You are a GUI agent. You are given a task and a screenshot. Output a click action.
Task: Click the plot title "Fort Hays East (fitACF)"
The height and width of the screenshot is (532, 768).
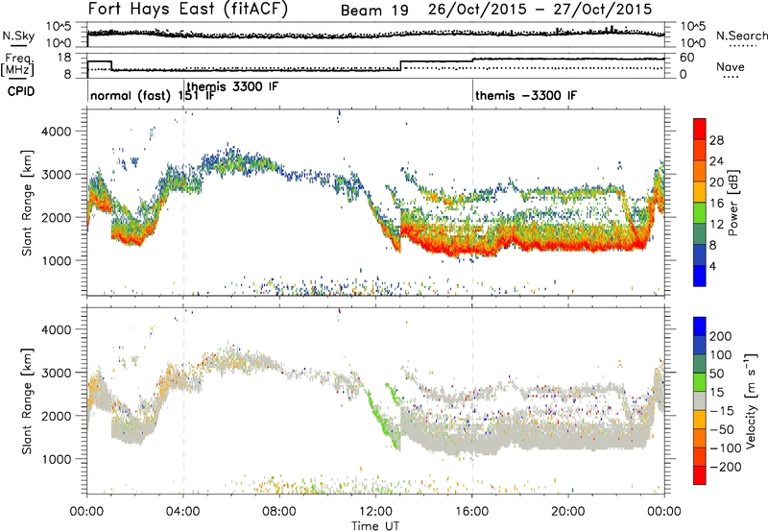[187, 9]
